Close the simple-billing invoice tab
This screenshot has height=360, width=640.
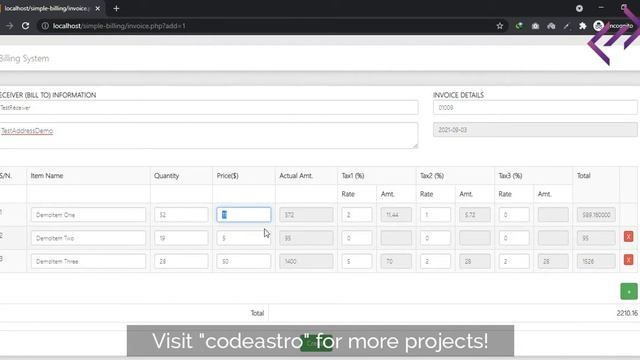coord(98,8)
